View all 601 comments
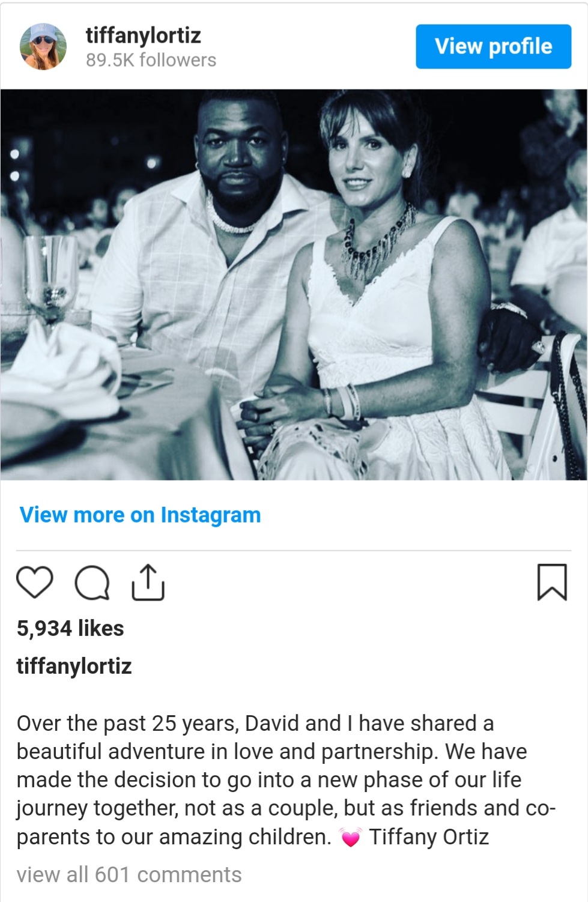 pos(129,875)
